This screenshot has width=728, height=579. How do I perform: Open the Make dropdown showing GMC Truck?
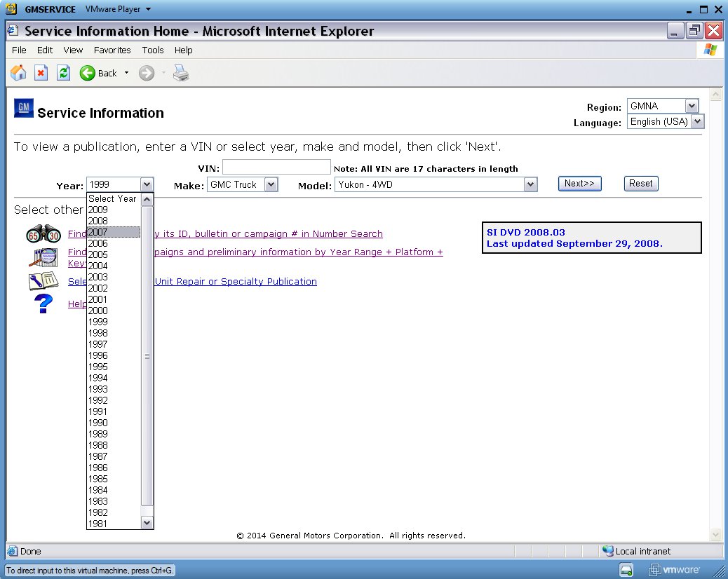coord(243,184)
